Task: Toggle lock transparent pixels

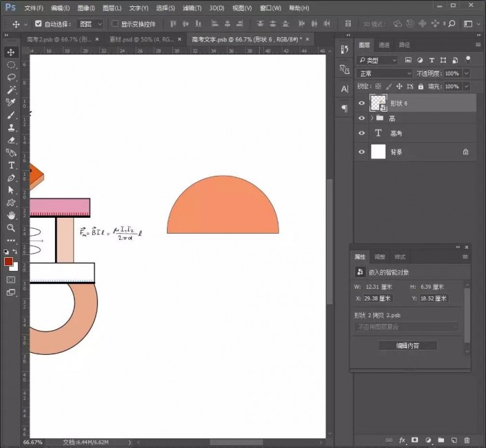Action: [378, 86]
